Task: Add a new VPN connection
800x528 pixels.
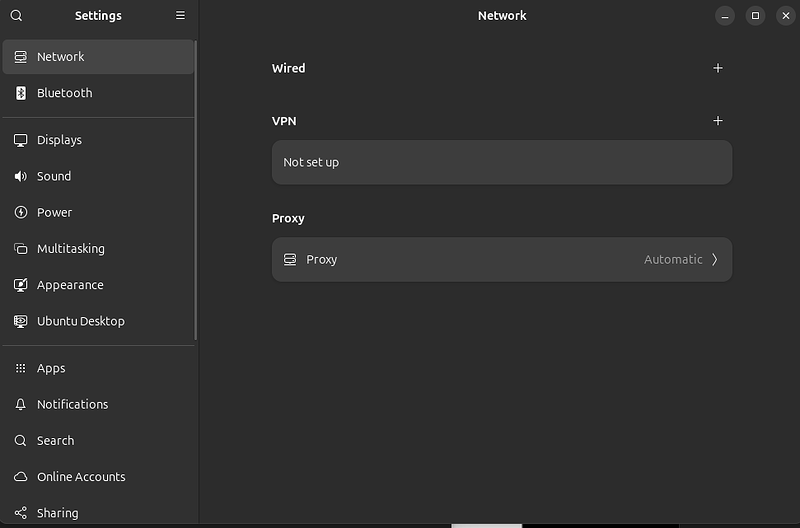Action: 717,120
